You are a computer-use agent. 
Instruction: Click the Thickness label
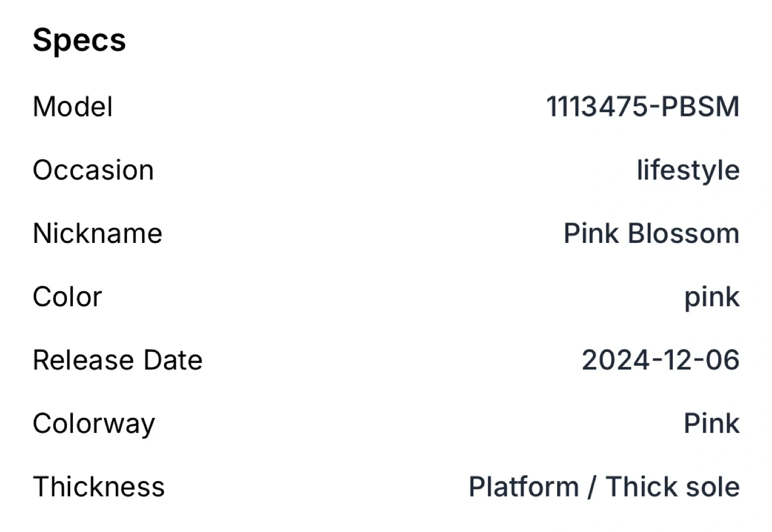pos(99,487)
